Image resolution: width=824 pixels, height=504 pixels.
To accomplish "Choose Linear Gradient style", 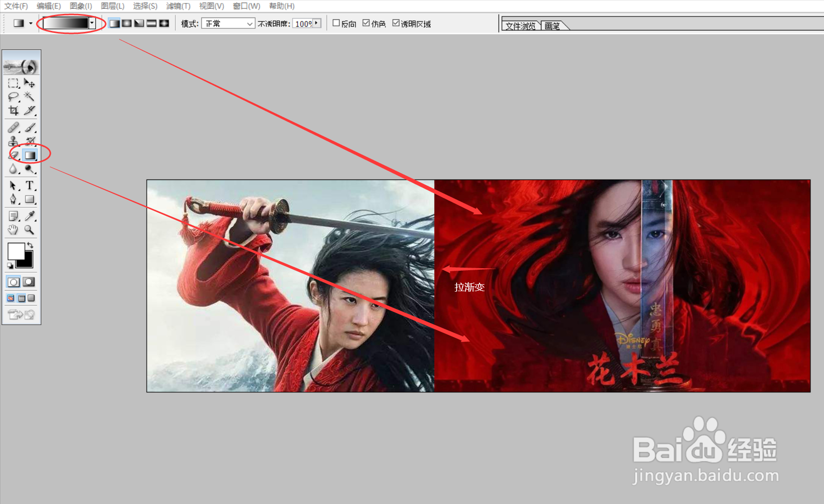I will 115,23.
